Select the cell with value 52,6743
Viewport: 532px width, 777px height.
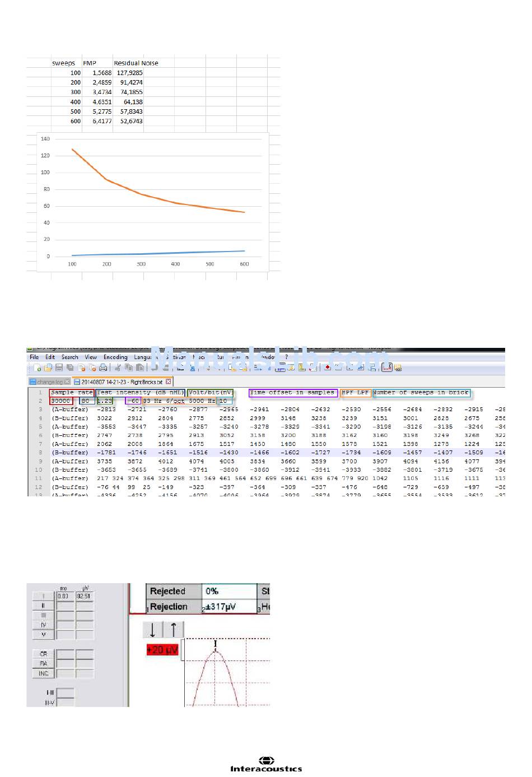[x=128, y=121]
